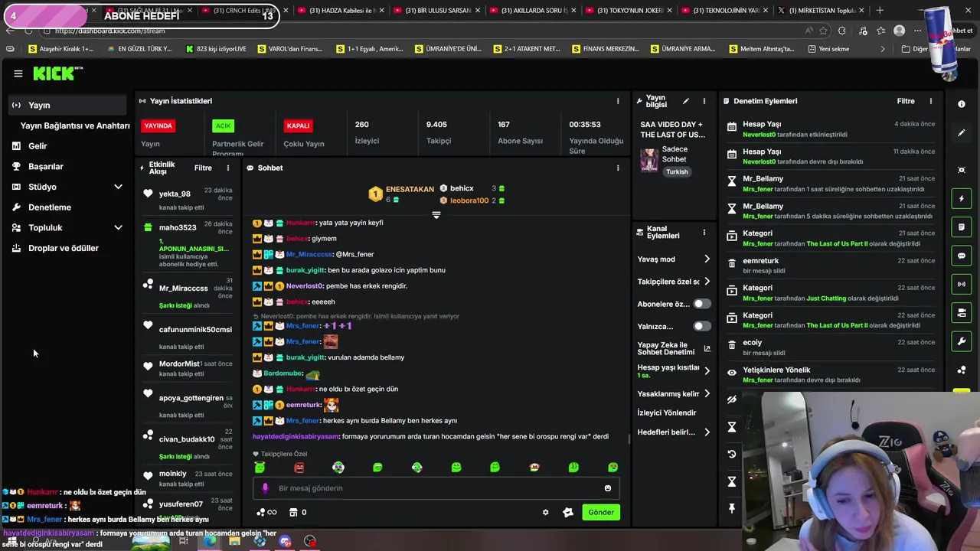
Task: Click the Sadece Sohbet category thumbnail
Action: tap(649, 160)
